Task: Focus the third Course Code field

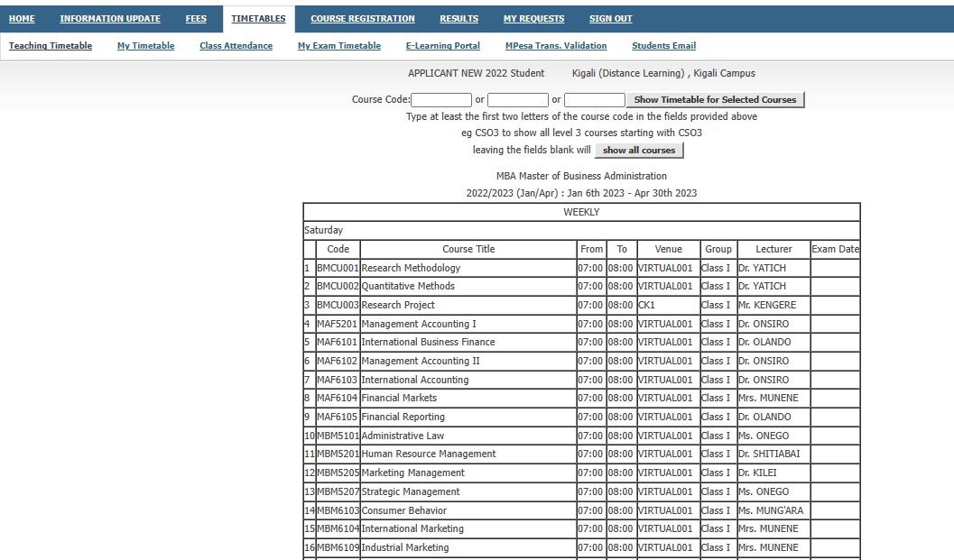Action: point(595,100)
